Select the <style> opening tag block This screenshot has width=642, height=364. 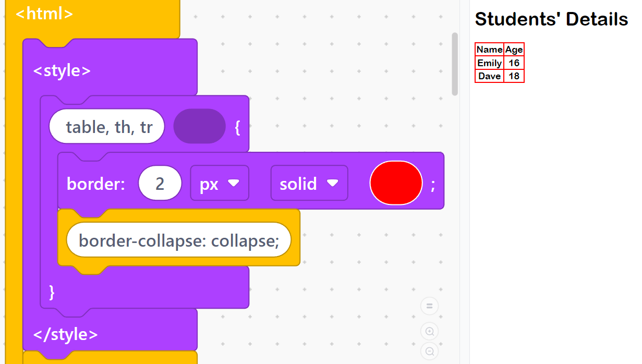62,70
